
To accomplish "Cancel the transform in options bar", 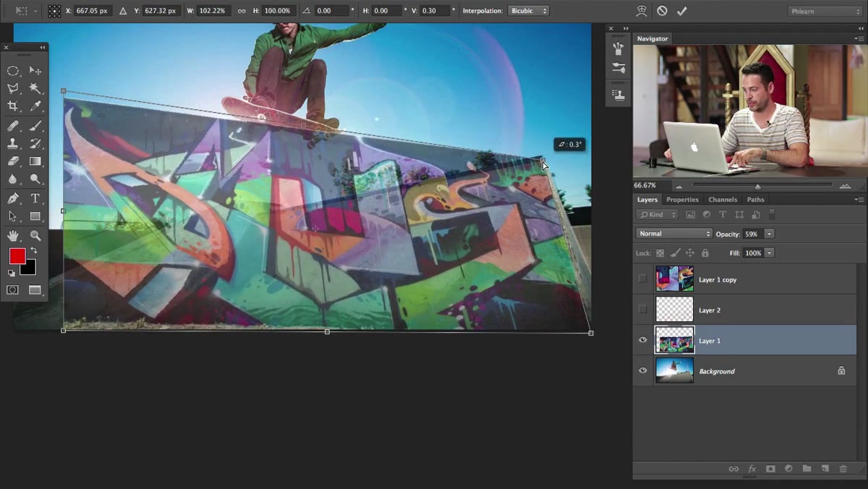I will (662, 11).
